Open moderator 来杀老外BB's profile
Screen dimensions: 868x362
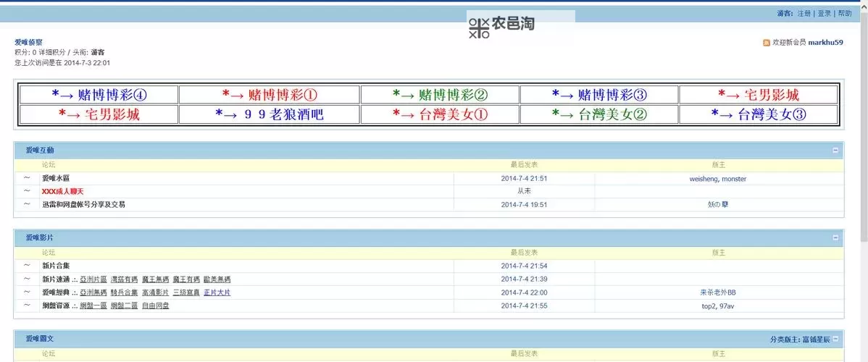coord(718,292)
